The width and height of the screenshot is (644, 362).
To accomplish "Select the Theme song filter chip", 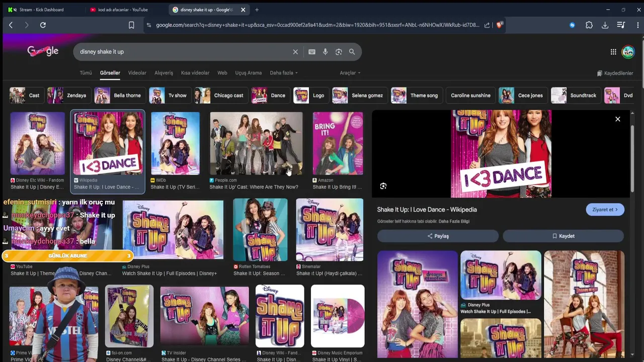I will click(417, 96).
